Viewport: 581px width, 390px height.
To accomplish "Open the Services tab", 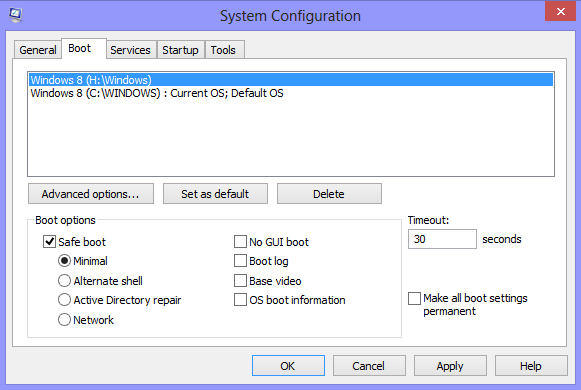I will click(x=130, y=50).
